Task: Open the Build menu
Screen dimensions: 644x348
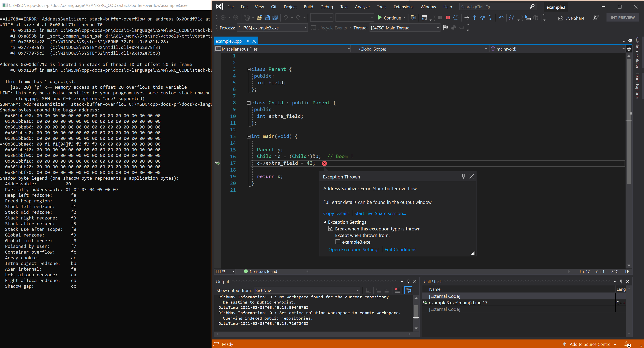Action: pos(308,7)
